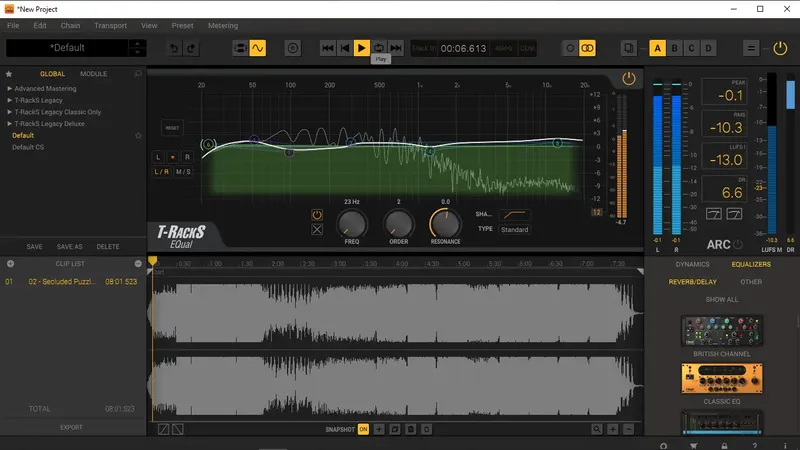Image resolution: width=800 pixels, height=450 pixels.
Task: Open the TYPE Standard dropdown
Action: 514,230
